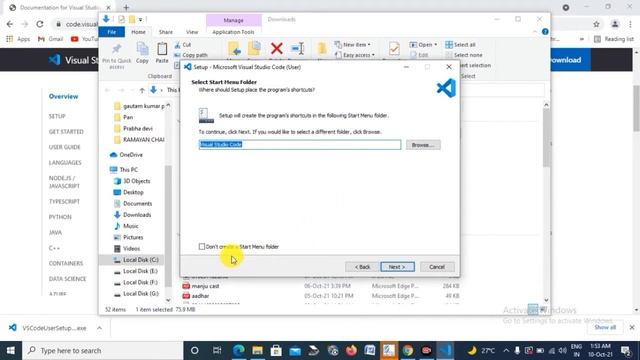
Task: Expand VSCodeUserSetup download item options chevron
Action: (x=99, y=328)
